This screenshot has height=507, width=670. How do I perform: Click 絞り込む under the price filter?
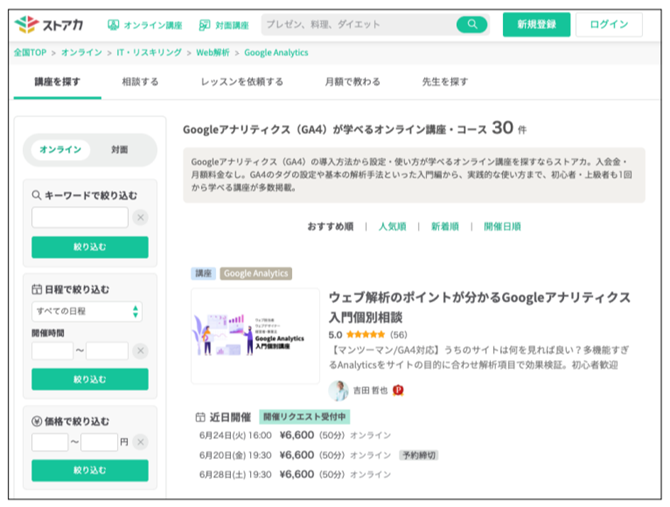(x=90, y=470)
